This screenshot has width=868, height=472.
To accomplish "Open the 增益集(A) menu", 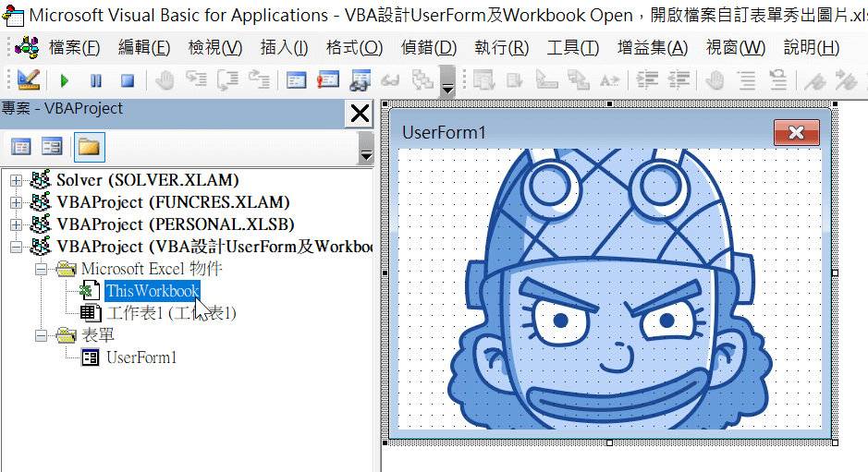I will (x=653, y=48).
